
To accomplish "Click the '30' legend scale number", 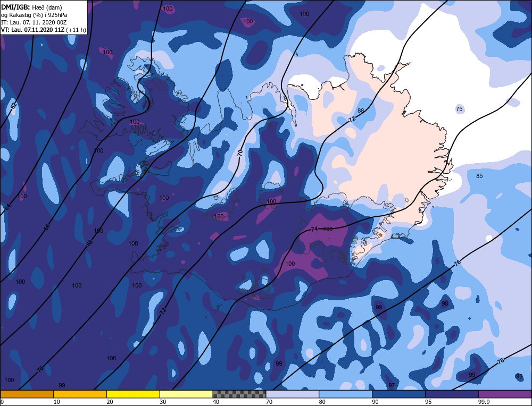I will coord(163,402).
